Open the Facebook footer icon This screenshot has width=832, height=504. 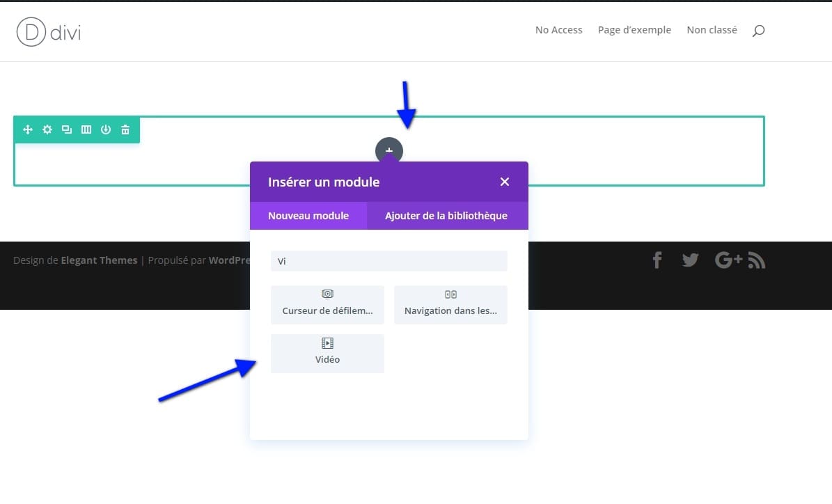pyautogui.click(x=657, y=260)
